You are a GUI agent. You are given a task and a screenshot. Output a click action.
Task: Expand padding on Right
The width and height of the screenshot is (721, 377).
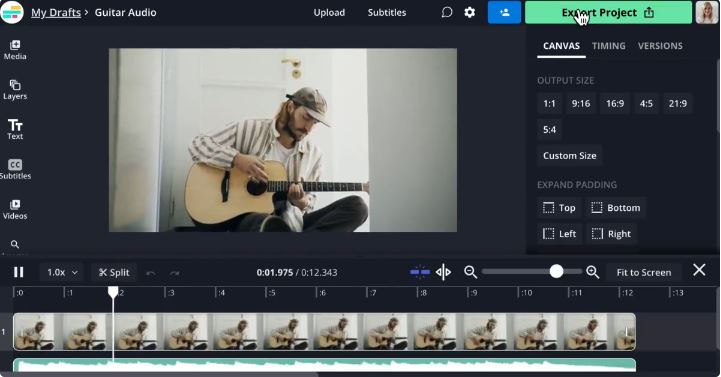pyautogui.click(x=611, y=234)
